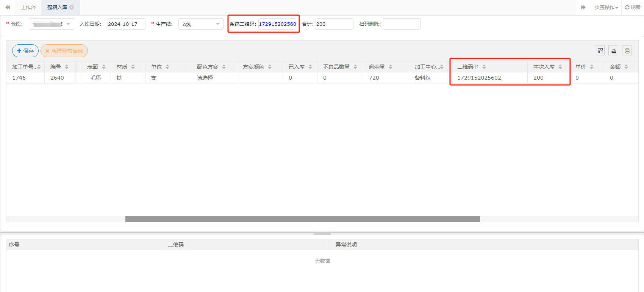Screen dimensions: 644x292
Task: Click the horizontal table scrollbar
Action: [x=302, y=219]
